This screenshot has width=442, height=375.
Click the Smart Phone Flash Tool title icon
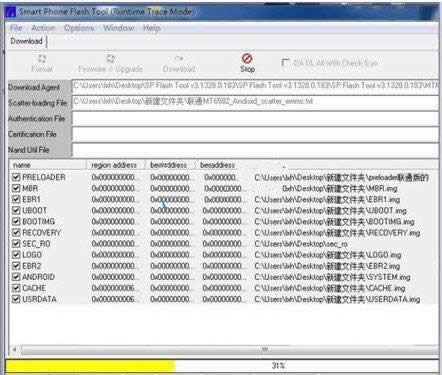point(11,12)
